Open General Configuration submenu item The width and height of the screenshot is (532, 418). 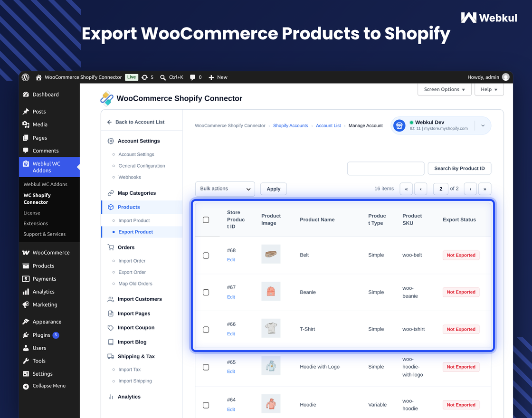click(x=142, y=166)
